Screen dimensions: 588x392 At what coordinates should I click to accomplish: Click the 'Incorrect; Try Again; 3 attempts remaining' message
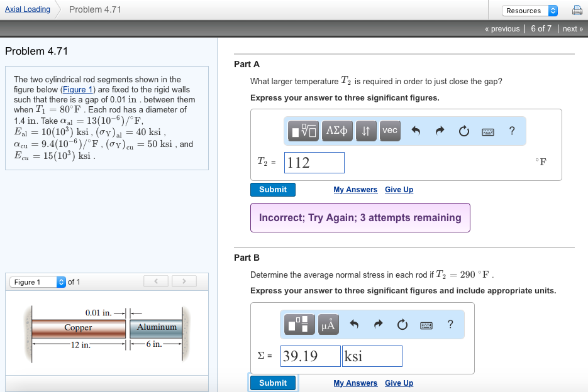coord(360,218)
